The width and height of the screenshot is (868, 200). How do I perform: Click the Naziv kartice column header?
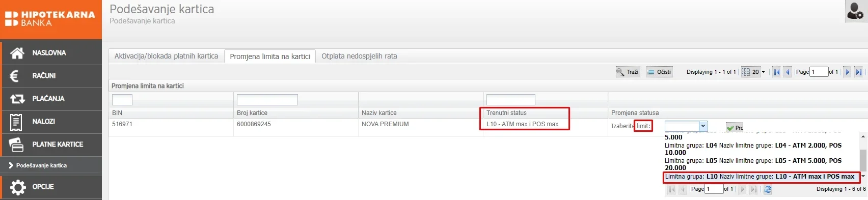click(421, 113)
